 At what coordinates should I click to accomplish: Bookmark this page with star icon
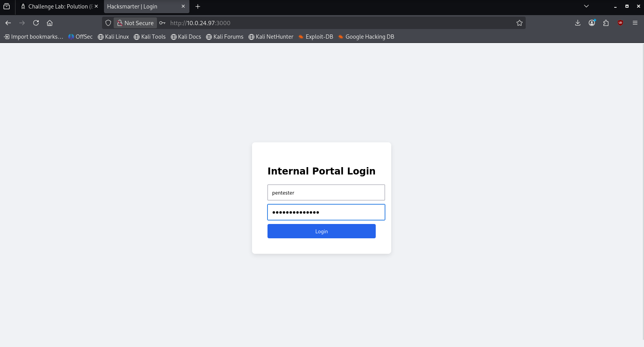coord(520,23)
